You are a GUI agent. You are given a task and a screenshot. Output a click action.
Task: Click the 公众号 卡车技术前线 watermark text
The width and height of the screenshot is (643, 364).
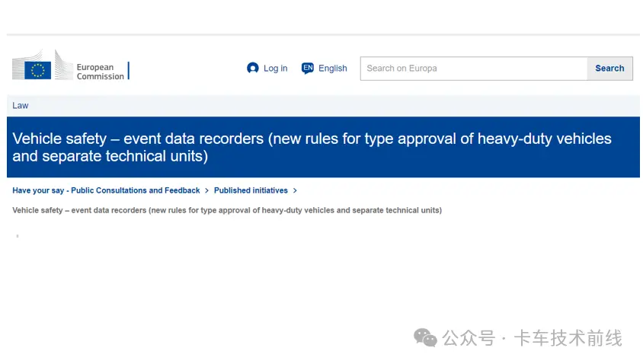(x=533, y=338)
